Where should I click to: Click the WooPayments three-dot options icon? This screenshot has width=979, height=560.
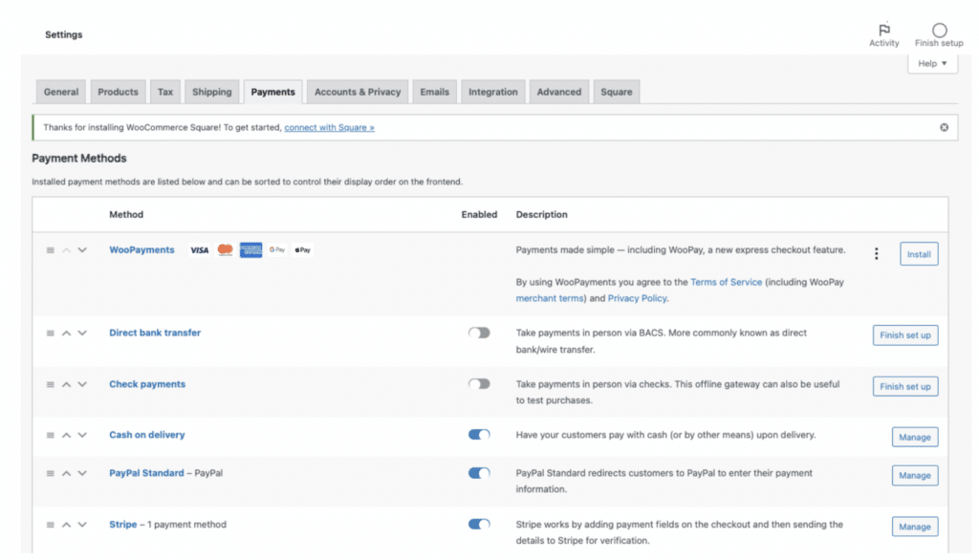pyautogui.click(x=877, y=253)
